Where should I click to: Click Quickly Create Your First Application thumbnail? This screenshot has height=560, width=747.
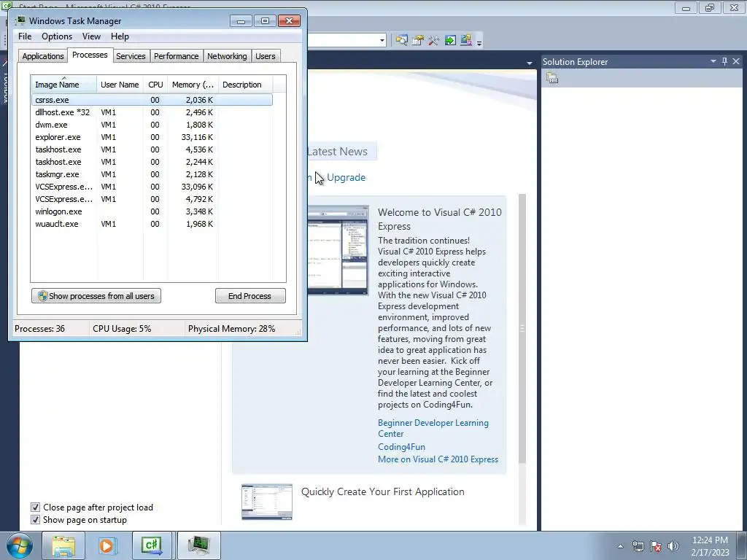[267, 502]
